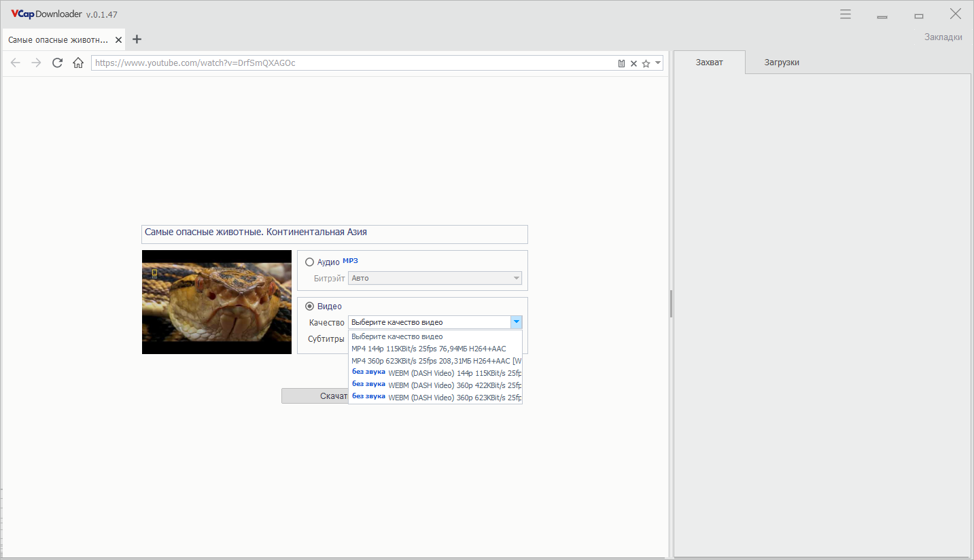The image size is (974, 560).
Task: Bookmark page with the star icon
Action: coord(646,63)
